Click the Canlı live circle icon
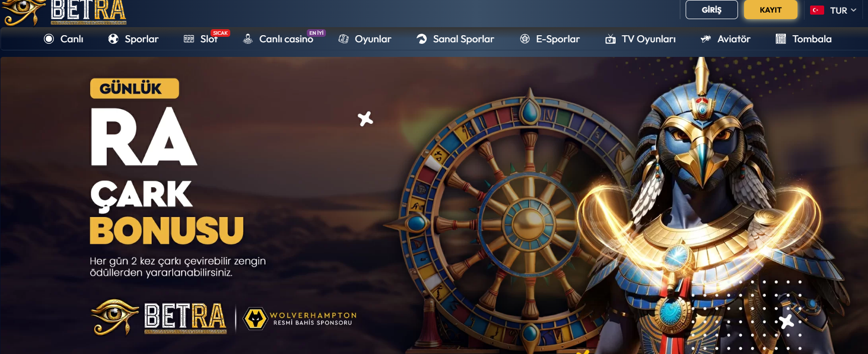Image resolution: width=868 pixels, height=354 pixels. point(49,39)
